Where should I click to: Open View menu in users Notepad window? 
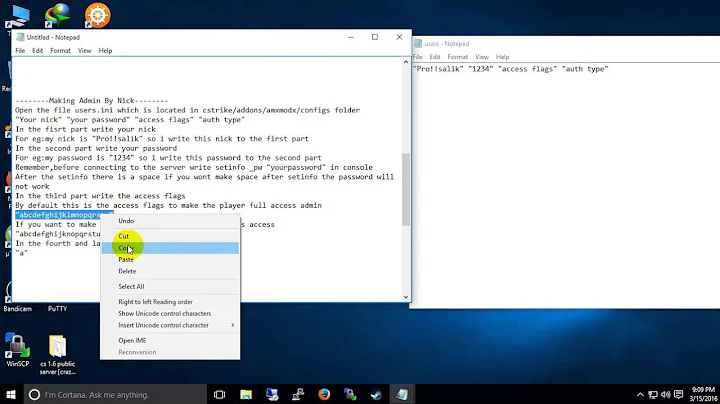(482, 57)
